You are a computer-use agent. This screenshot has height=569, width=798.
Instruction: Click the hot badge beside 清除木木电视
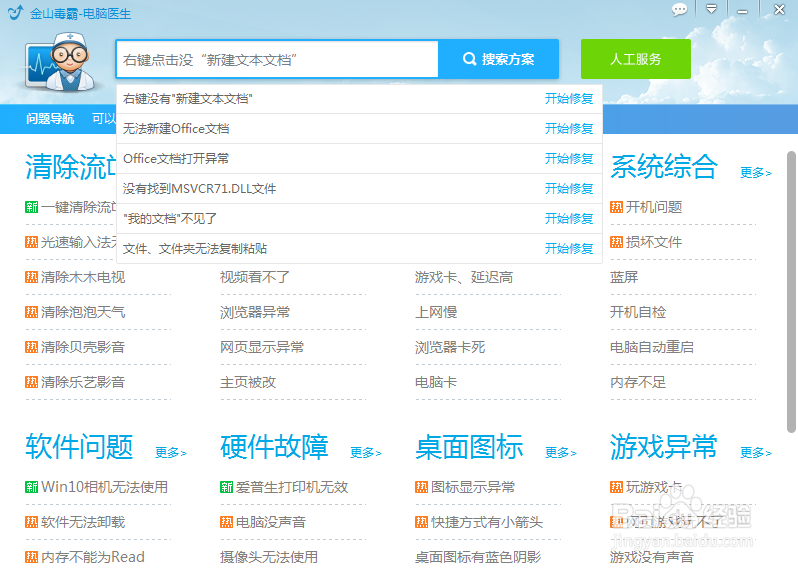[32, 277]
